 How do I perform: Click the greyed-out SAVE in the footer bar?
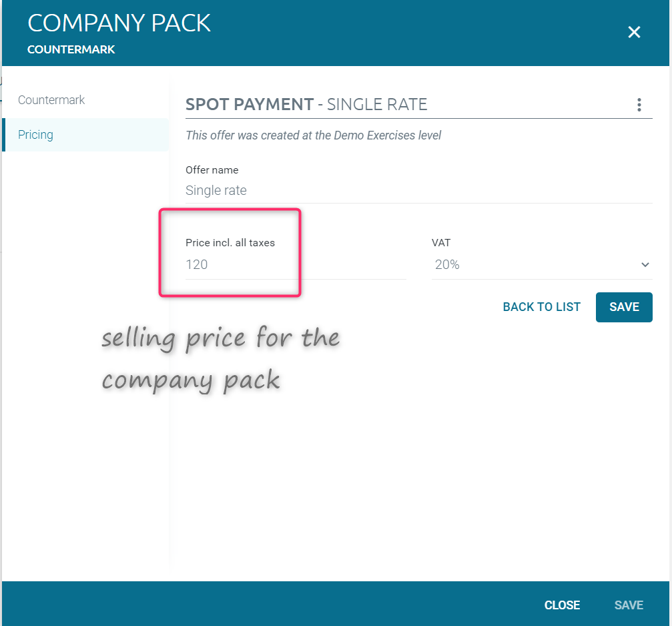tap(629, 605)
